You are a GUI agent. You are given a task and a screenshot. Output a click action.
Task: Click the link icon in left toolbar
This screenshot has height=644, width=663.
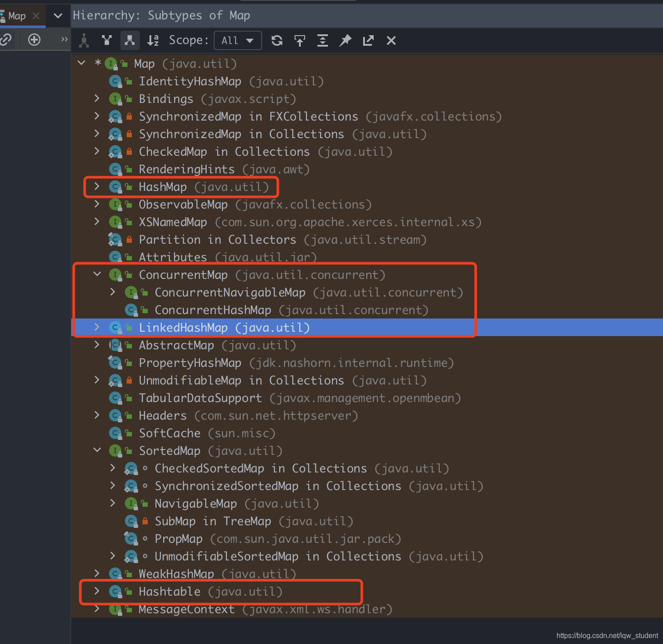[x=5, y=40]
